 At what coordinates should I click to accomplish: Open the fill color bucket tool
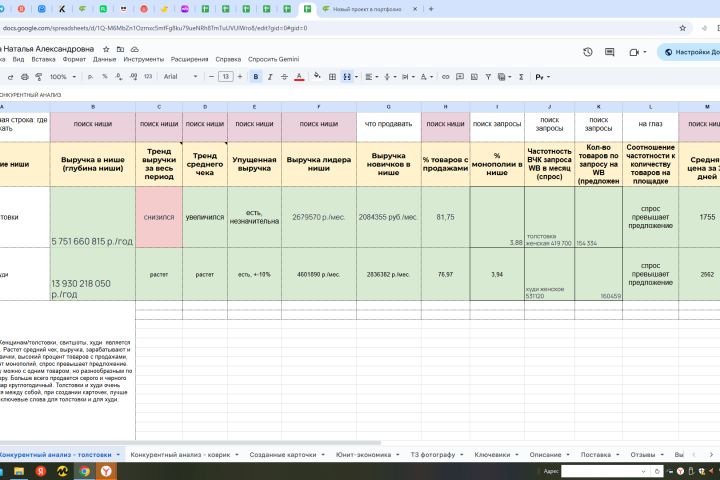(317, 76)
